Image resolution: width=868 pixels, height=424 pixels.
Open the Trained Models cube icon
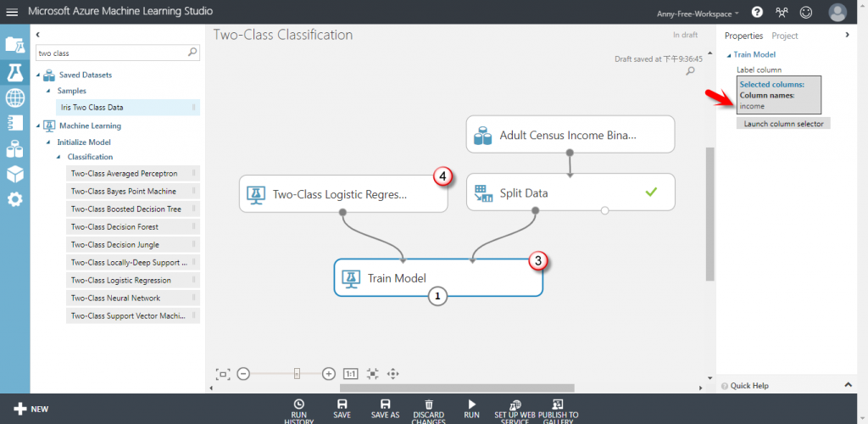click(15, 174)
